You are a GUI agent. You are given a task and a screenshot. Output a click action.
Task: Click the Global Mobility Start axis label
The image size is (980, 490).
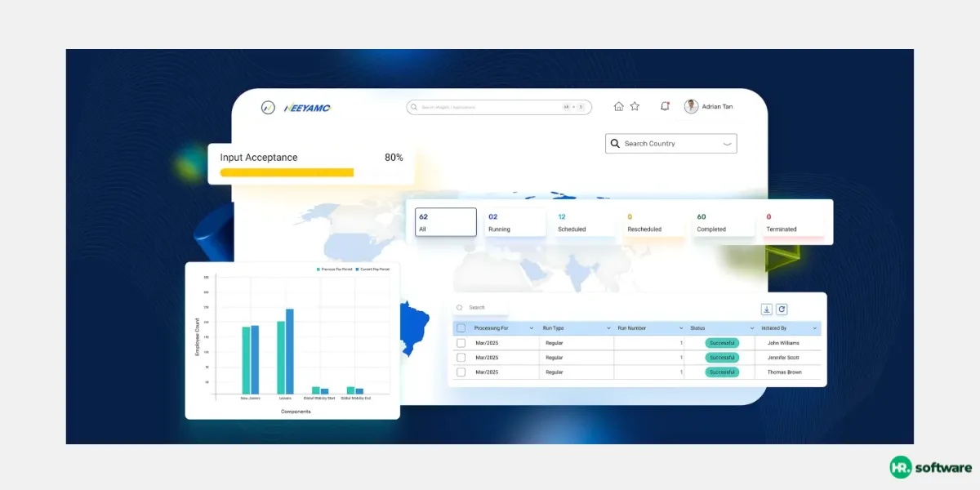(319, 399)
